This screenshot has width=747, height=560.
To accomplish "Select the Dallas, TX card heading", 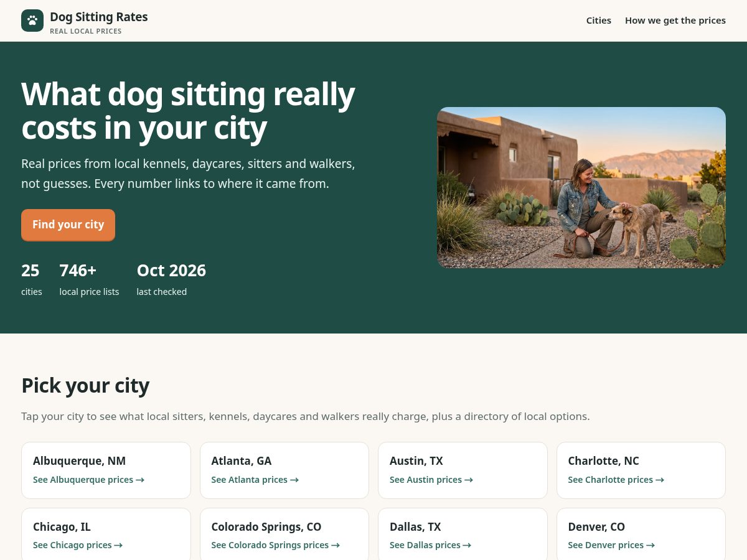I will 415,527.
